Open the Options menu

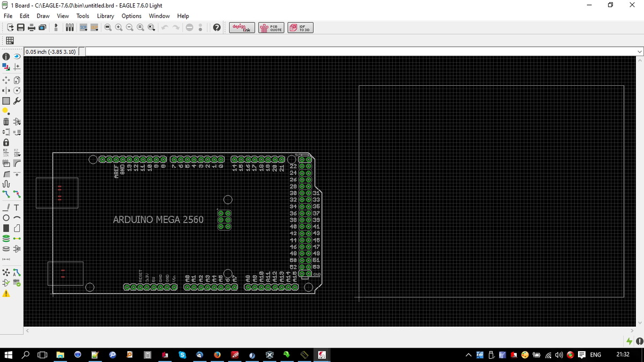coord(131,16)
